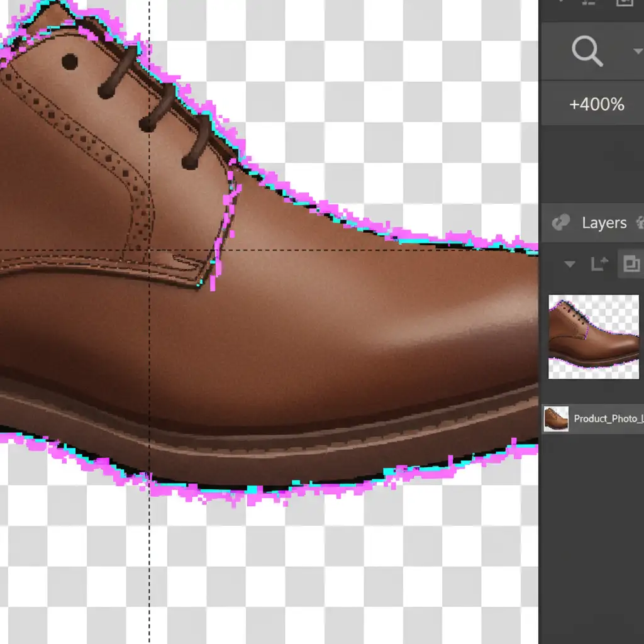Click the shoe's single round eyelet hole

point(70,62)
